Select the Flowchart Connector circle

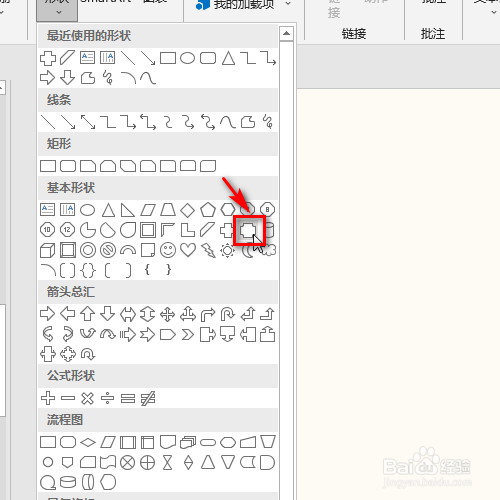pos(48,462)
